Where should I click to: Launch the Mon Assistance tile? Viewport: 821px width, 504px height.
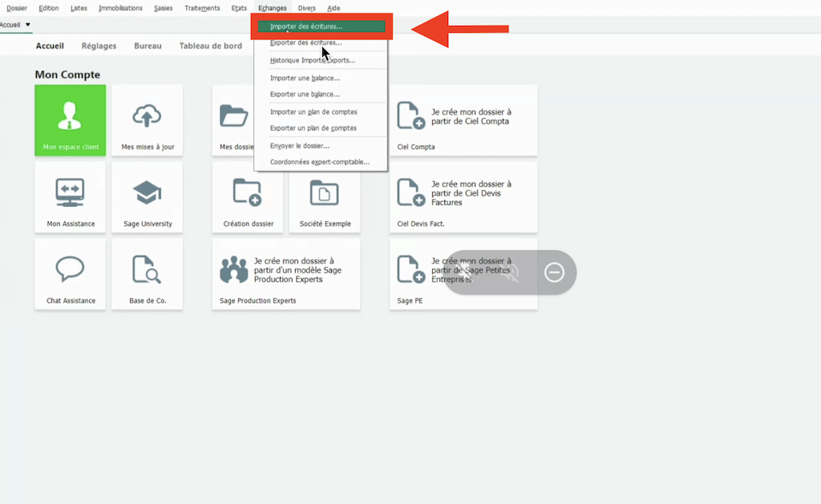coord(71,197)
